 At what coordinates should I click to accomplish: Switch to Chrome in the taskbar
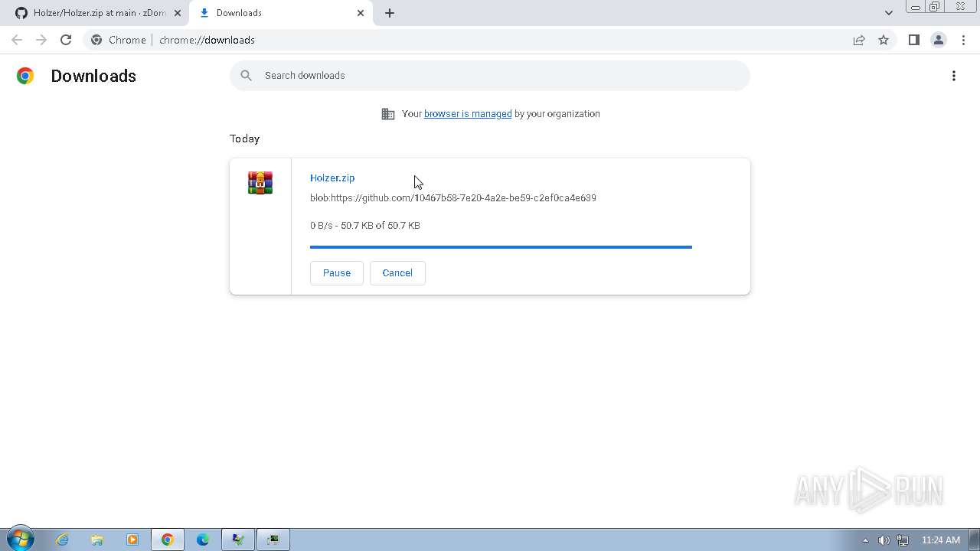168,540
